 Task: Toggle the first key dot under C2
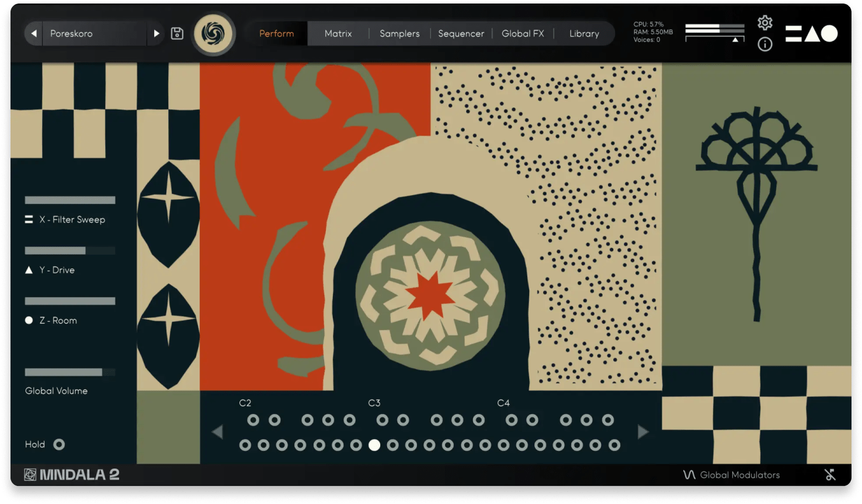pos(253,420)
